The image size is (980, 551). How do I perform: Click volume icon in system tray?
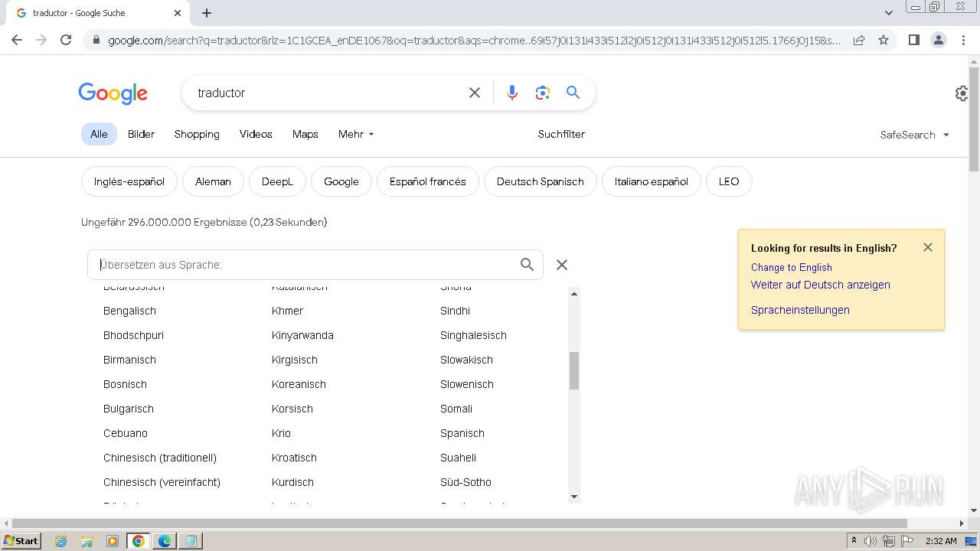coord(871,541)
